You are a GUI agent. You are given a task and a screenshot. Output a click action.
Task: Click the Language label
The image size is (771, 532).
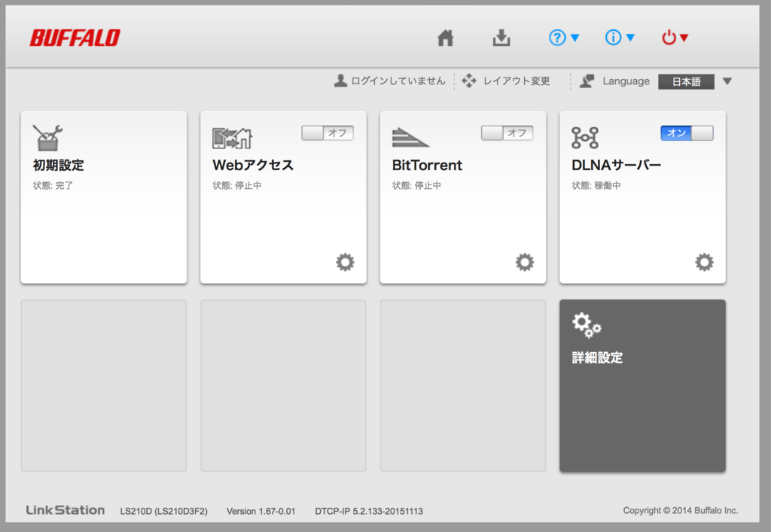pyautogui.click(x=626, y=81)
